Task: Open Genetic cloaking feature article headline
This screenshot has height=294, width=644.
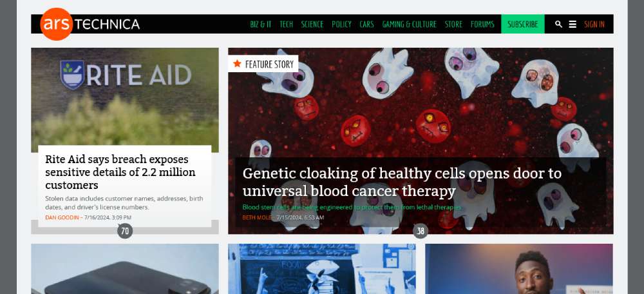Action: click(x=402, y=182)
